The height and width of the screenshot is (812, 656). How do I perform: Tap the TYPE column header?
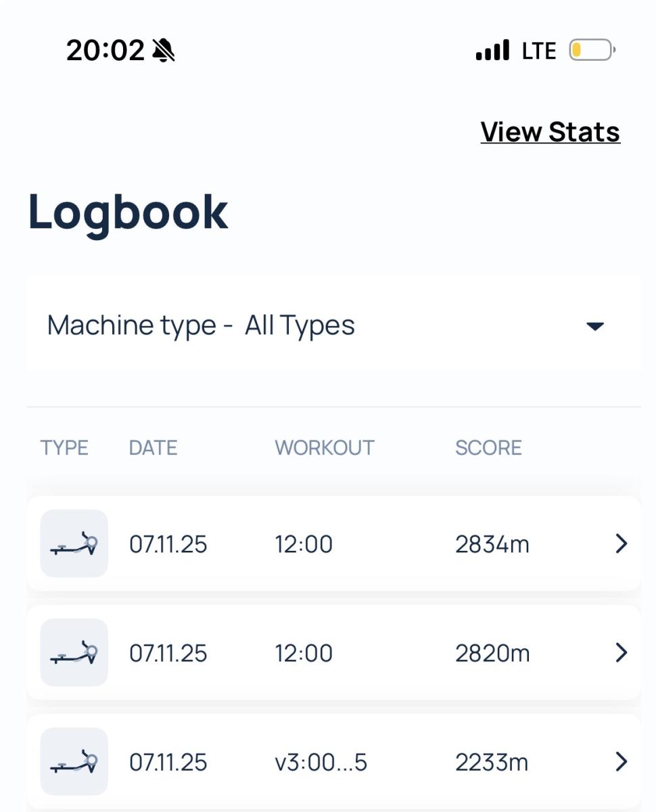coord(64,447)
